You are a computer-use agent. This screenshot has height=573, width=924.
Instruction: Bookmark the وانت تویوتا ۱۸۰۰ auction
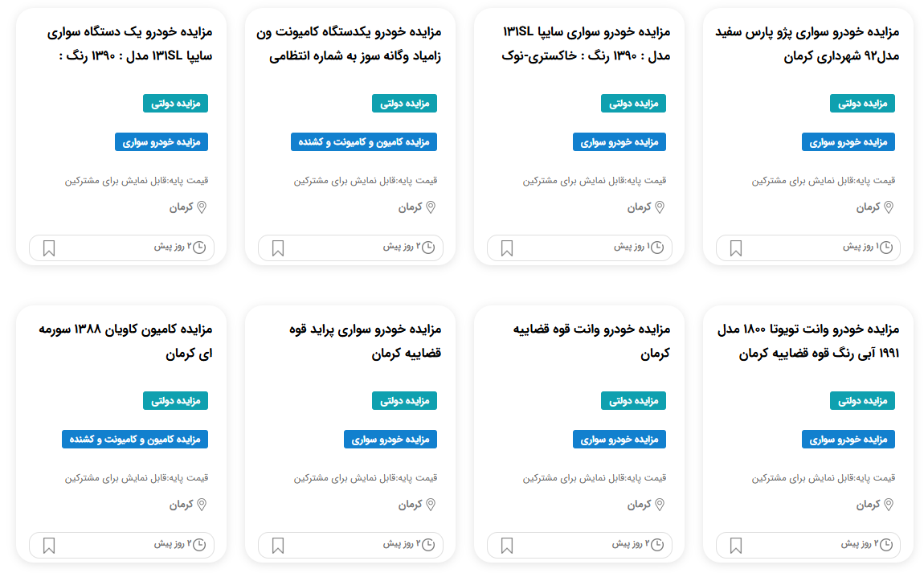(x=735, y=546)
